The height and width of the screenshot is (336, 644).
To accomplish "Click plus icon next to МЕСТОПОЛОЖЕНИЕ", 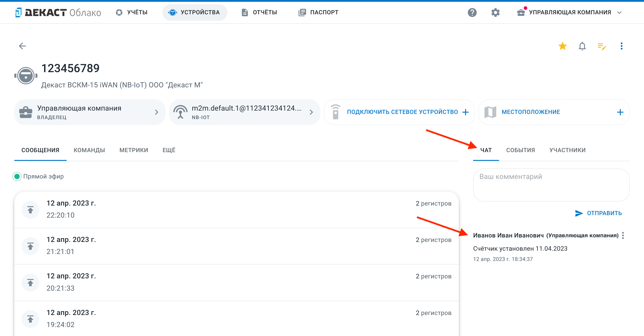I will click(x=620, y=112).
